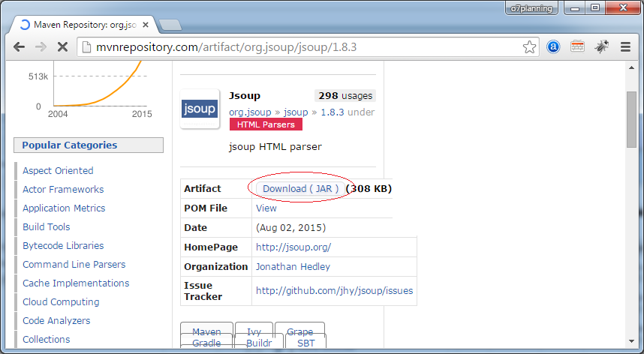The height and width of the screenshot is (354, 644).
Task: Click the Artifact row label
Action: tap(203, 189)
